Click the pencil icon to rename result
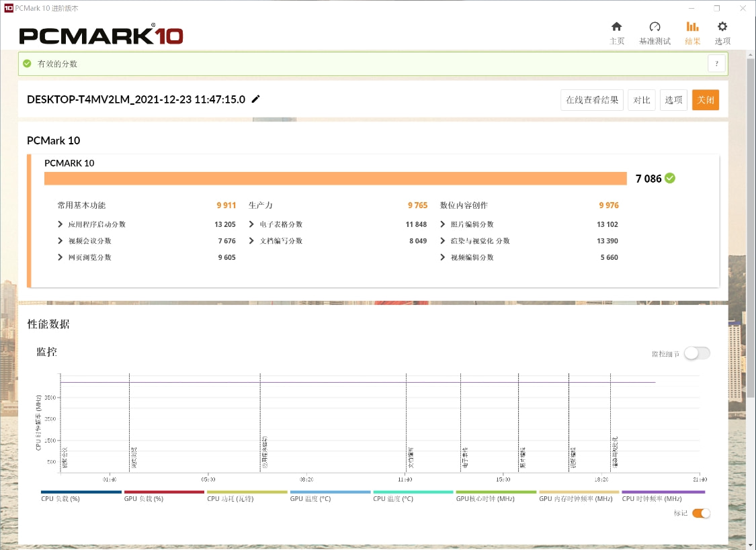The height and width of the screenshot is (550, 756). click(x=255, y=99)
